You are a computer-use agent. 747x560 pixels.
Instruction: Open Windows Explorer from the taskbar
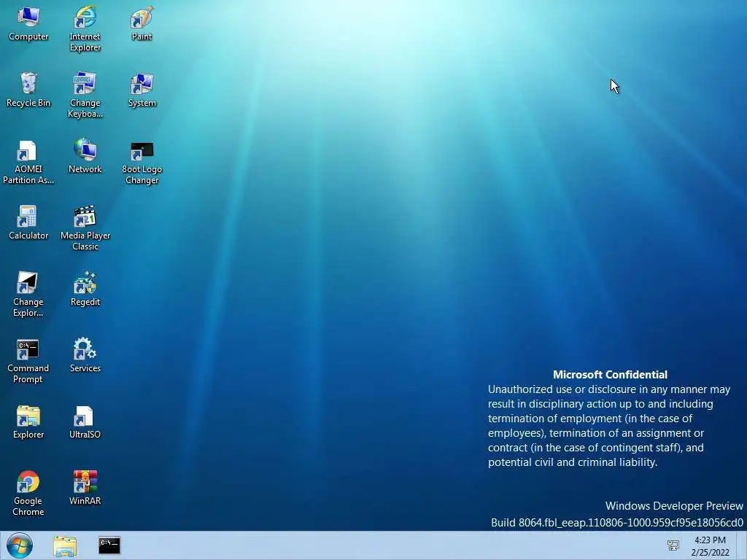coord(65,545)
